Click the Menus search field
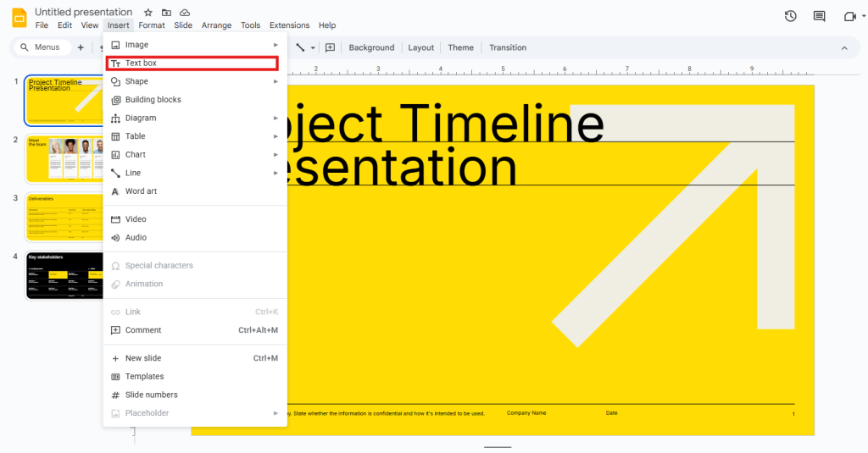868x453 pixels. (42, 47)
